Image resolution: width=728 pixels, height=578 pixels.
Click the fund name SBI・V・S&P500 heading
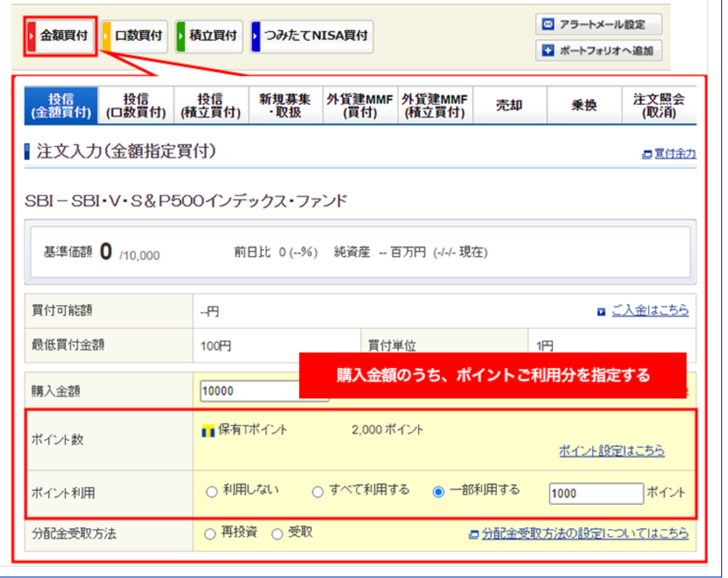(x=186, y=201)
